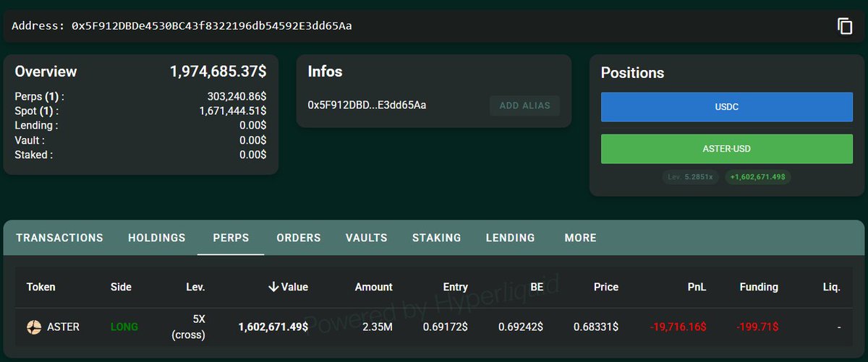Sort table by Price column header
The height and width of the screenshot is (362, 868).
[606, 287]
